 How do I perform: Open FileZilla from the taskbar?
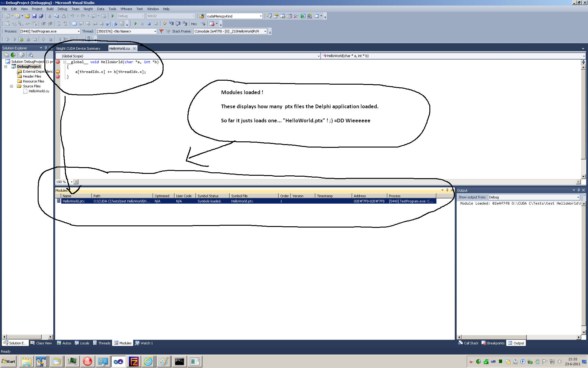coord(134,362)
